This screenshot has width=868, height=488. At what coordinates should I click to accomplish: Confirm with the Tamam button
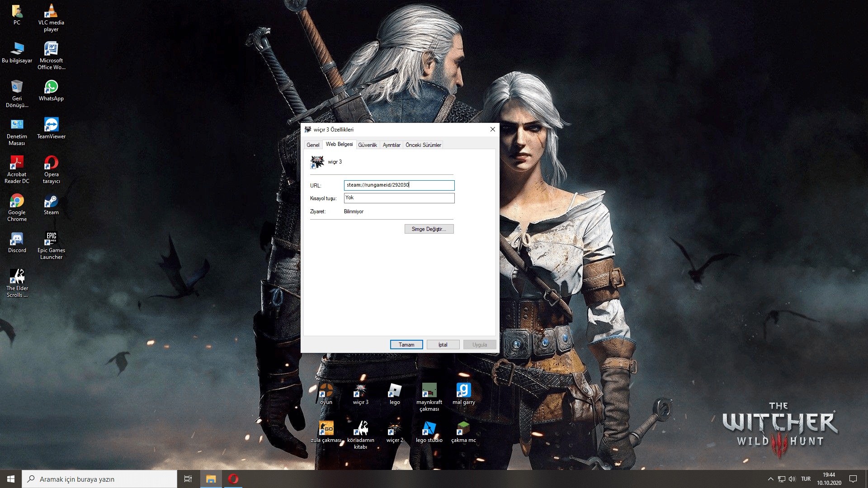coord(406,345)
